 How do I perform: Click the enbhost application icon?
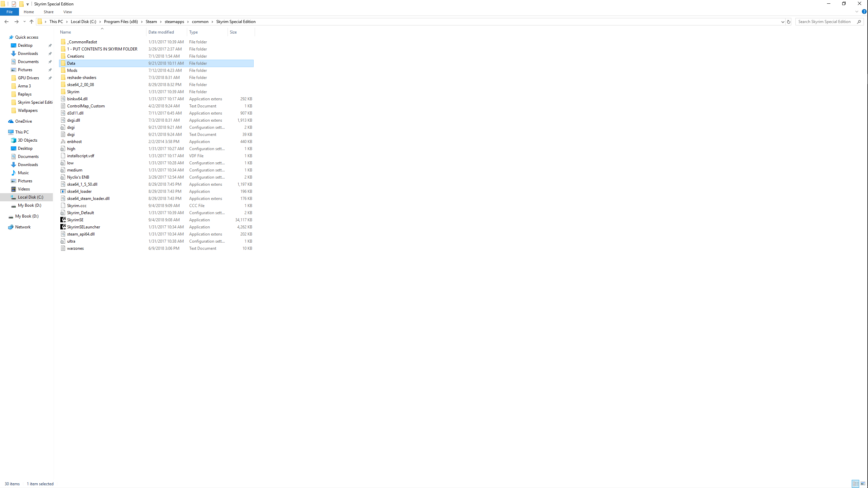tap(63, 142)
